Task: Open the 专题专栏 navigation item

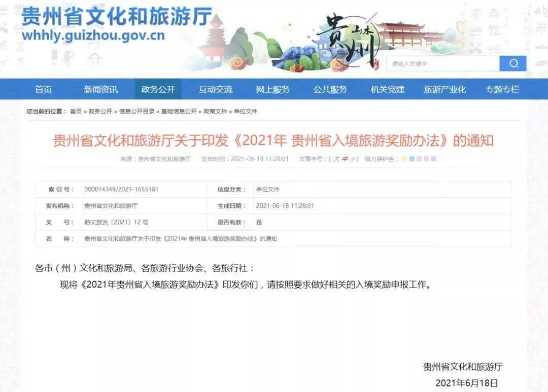Action: pyautogui.click(x=502, y=89)
